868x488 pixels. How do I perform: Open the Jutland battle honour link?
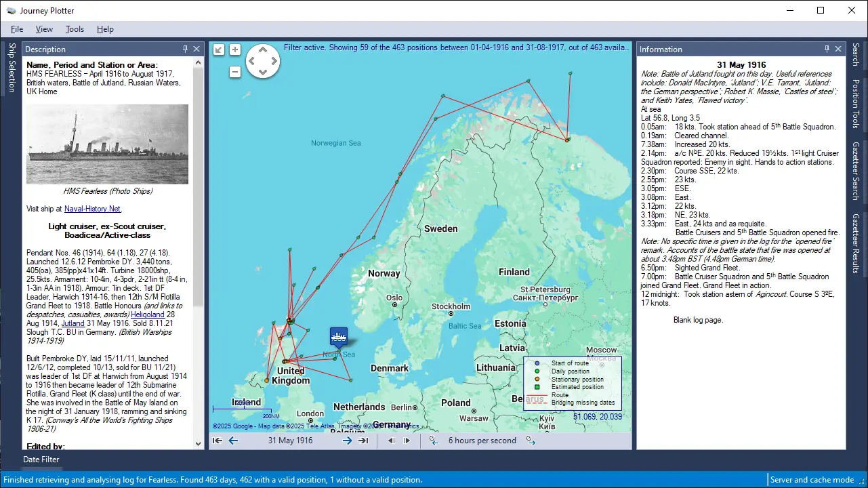point(73,323)
